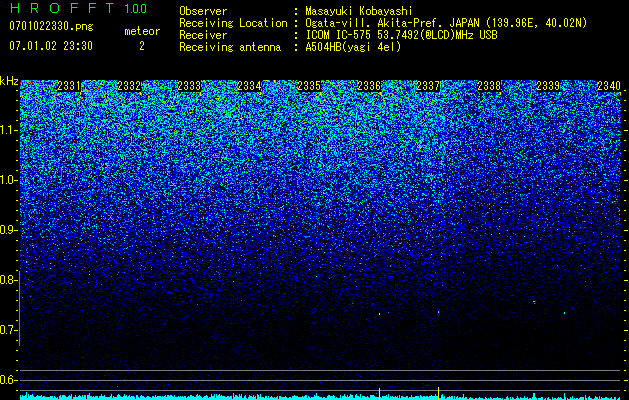Click the 1.1 frequency axis label
This screenshot has height=400, width=629.
[8, 130]
